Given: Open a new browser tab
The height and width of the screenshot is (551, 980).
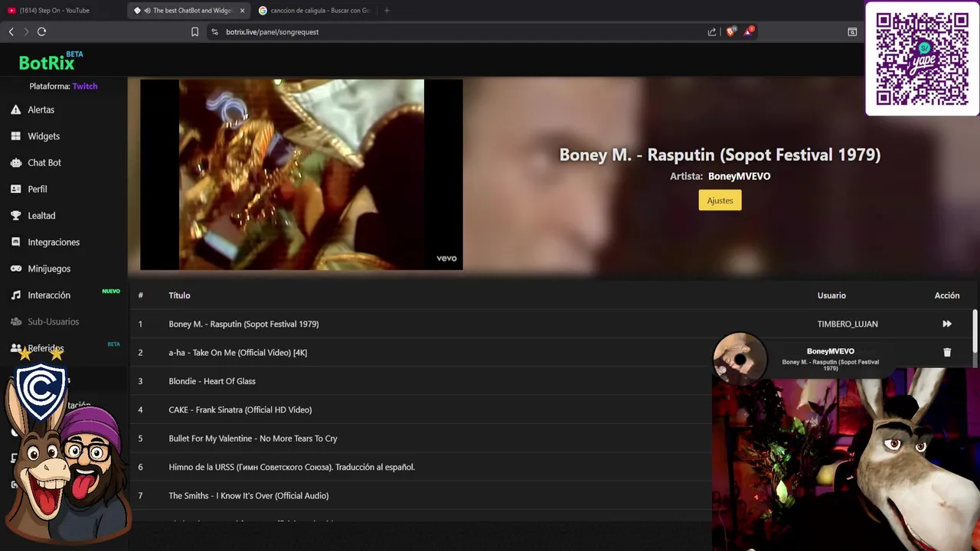Looking at the screenshot, I should click(387, 11).
